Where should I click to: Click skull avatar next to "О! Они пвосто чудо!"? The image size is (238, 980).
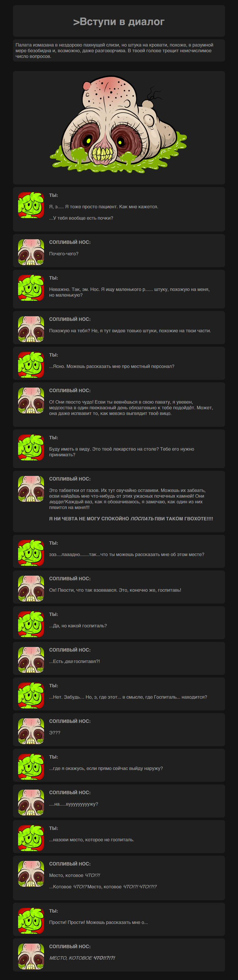(x=31, y=401)
